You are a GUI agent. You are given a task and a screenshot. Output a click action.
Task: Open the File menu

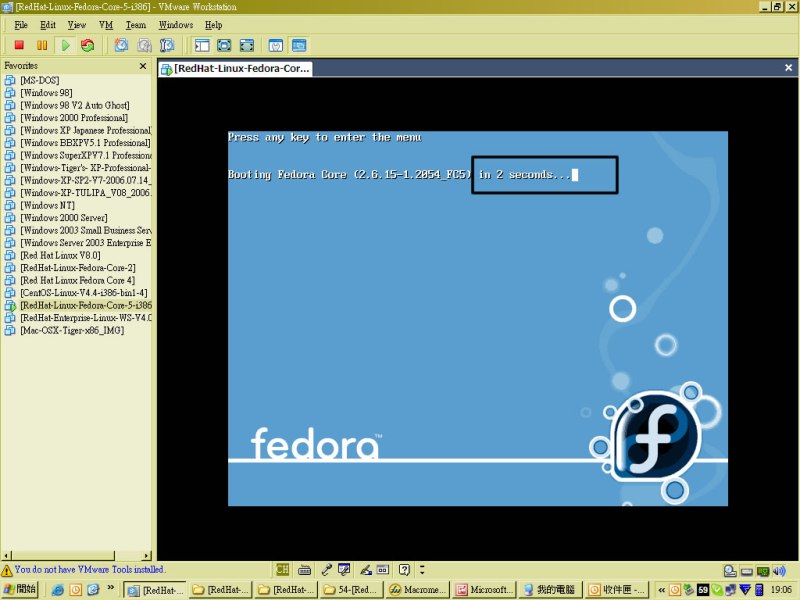coord(21,25)
